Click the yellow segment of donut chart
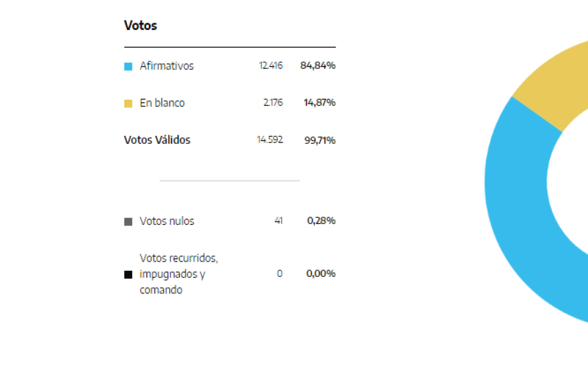588x388 pixels. point(555,86)
